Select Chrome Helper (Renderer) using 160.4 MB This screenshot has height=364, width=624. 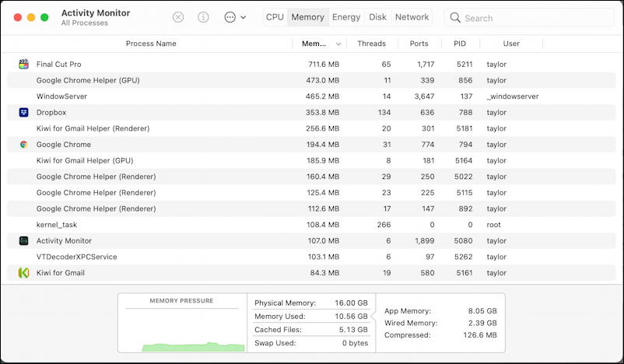311,177
